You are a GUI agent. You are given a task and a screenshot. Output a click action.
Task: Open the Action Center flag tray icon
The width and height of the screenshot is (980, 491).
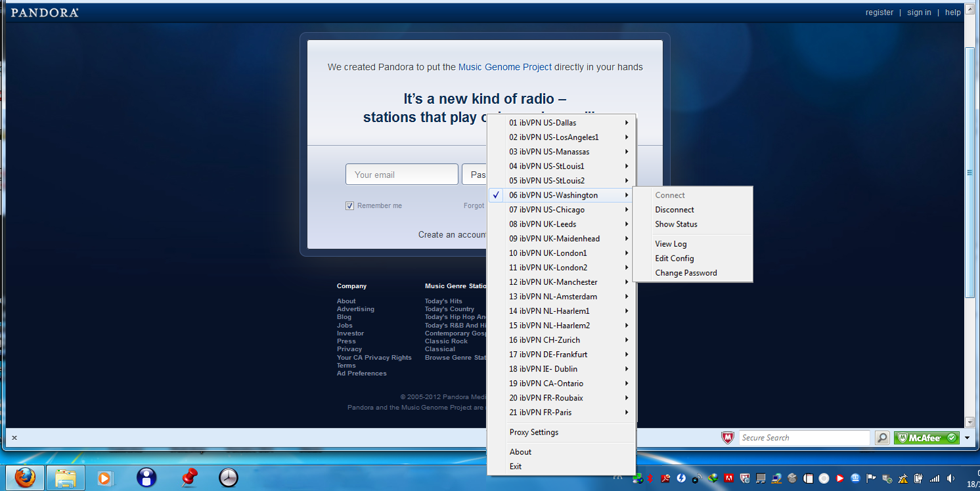click(x=872, y=479)
